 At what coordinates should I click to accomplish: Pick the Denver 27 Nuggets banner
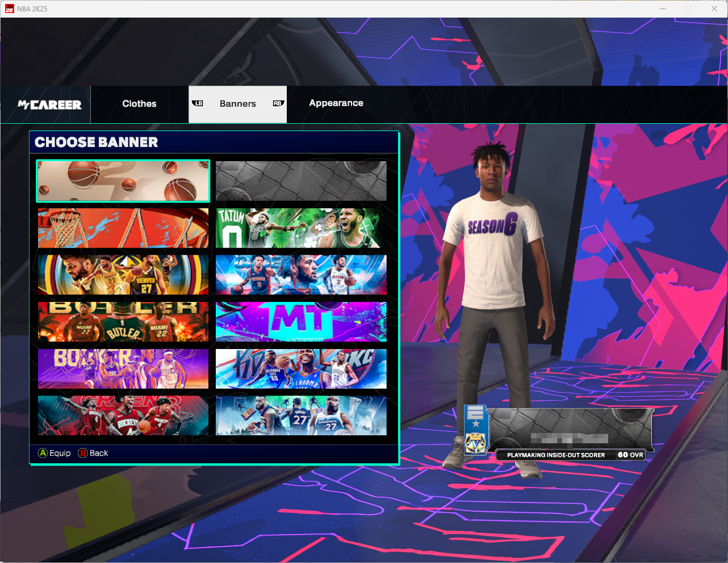pos(123,275)
